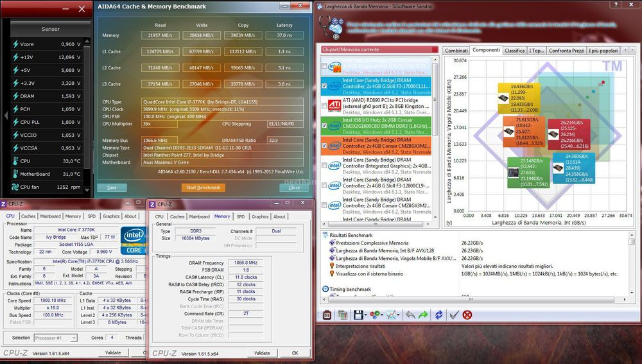The width and height of the screenshot is (642, 364).
Task: Open the Confronta Prezzi tab
Action: 566,50
